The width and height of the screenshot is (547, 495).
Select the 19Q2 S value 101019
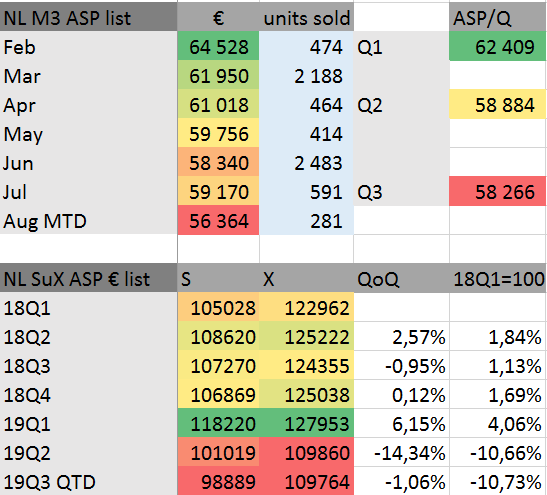pos(218,452)
